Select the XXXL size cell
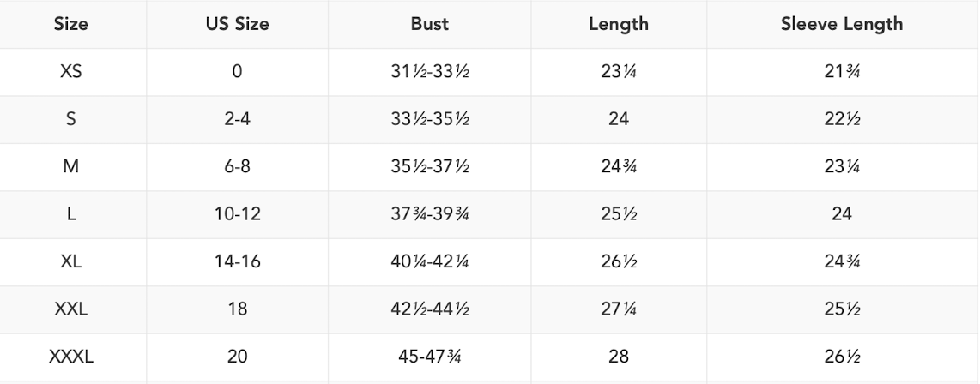Screen dimensions: 980x384 pos(71,357)
